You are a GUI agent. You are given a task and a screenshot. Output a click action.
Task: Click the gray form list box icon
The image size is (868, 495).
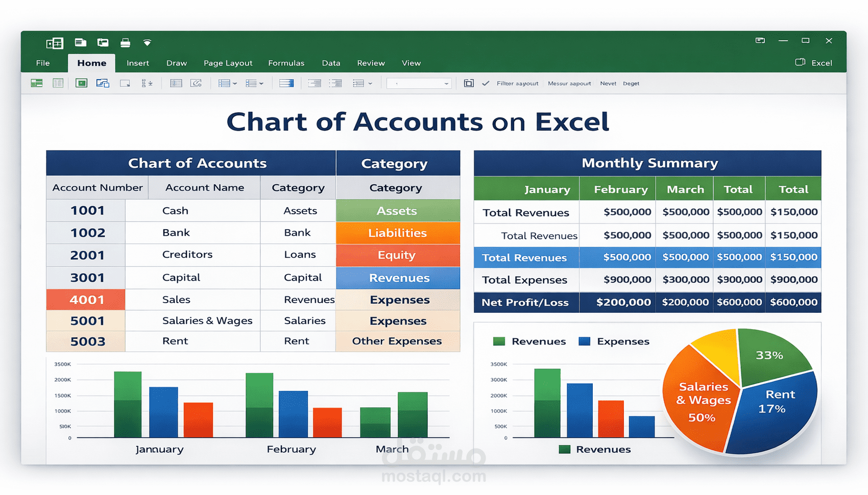click(176, 83)
